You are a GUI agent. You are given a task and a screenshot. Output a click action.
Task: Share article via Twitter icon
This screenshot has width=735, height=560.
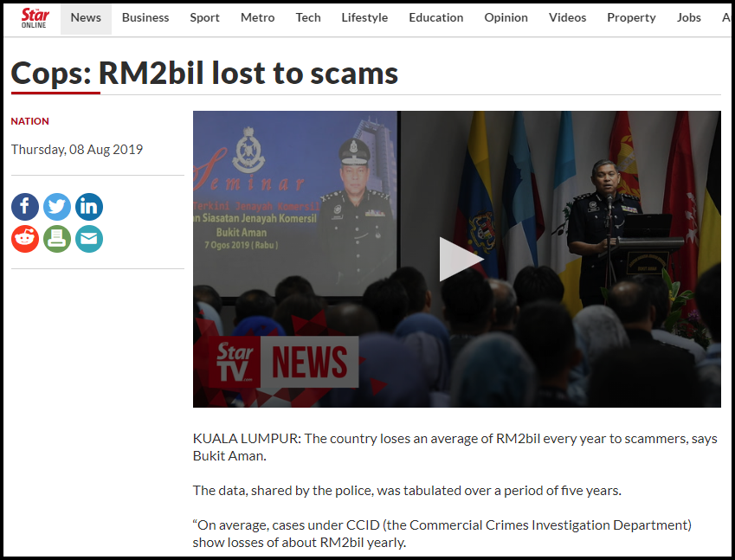pos(57,207)
